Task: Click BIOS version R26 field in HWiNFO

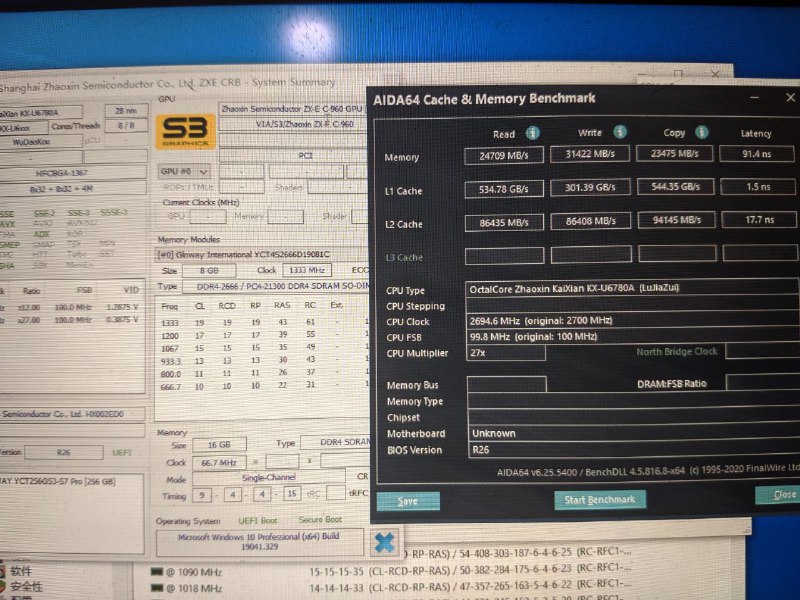Action: coord(64,453)
